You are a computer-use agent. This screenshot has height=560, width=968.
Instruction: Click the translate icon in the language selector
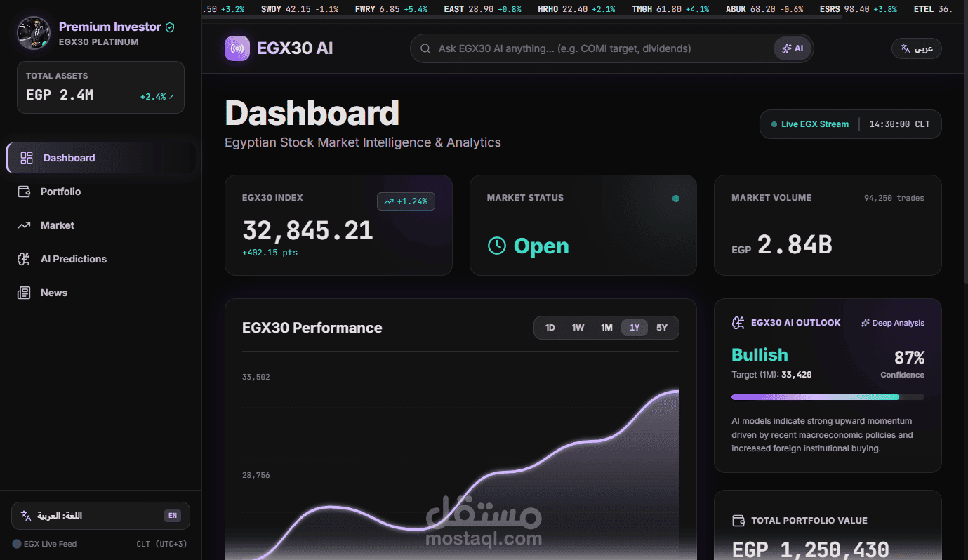26,516
